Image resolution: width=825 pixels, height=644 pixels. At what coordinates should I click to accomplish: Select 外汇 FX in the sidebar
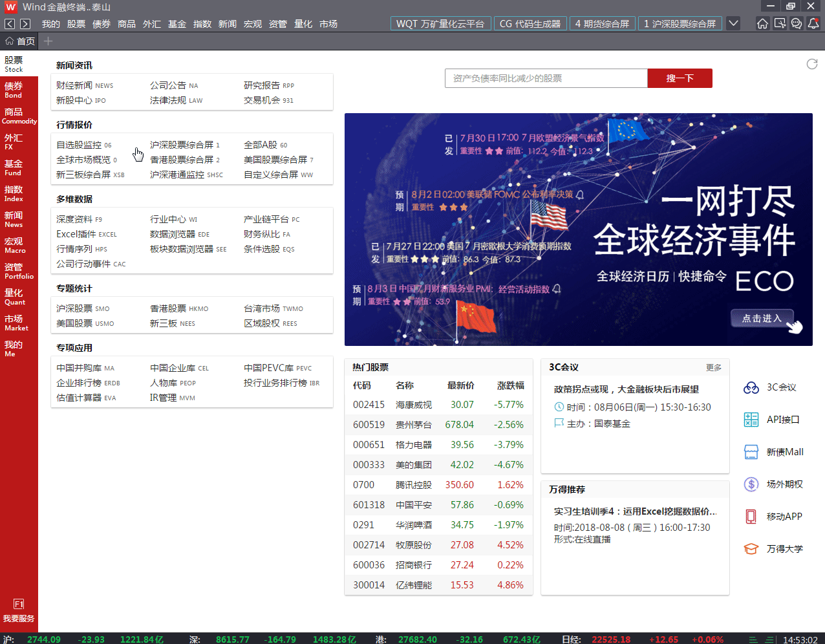tap(19, 142)
